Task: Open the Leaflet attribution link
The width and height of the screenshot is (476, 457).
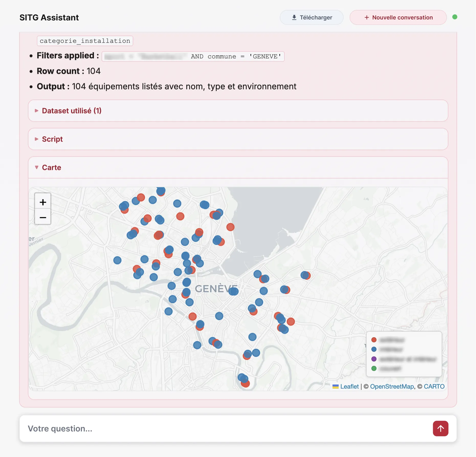Action: click(x=349, y=386)
